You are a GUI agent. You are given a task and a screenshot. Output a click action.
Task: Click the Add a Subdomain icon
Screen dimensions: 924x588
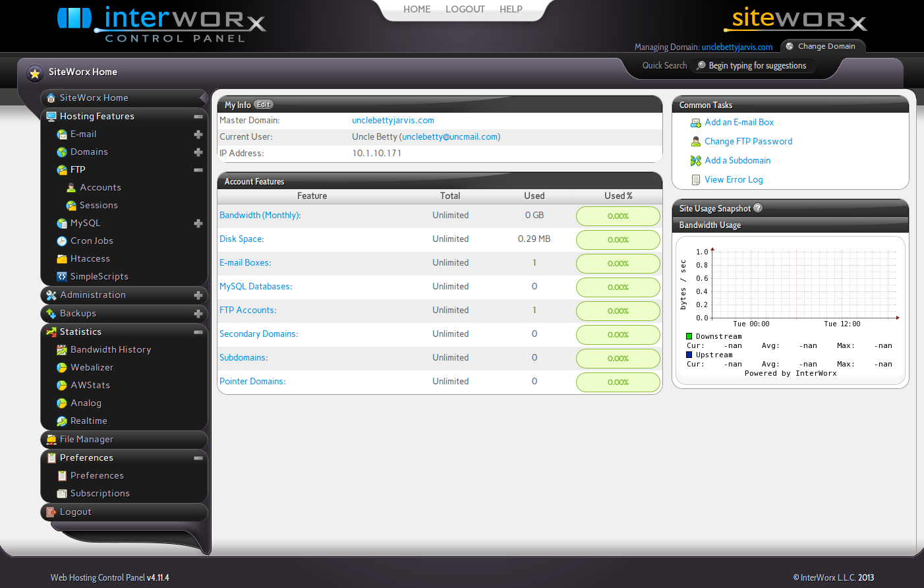[695, 160]
